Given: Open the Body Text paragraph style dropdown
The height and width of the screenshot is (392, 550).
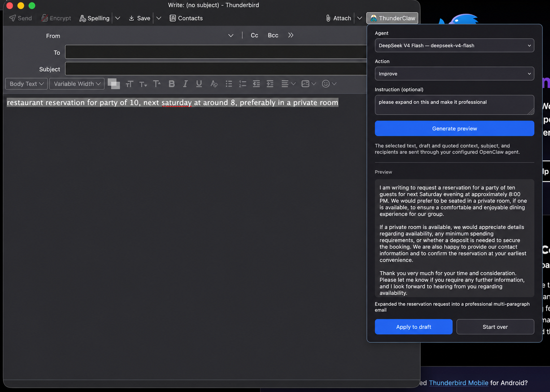Looking at the screenshot, I should pyautogui.click(x=26, y=84).
